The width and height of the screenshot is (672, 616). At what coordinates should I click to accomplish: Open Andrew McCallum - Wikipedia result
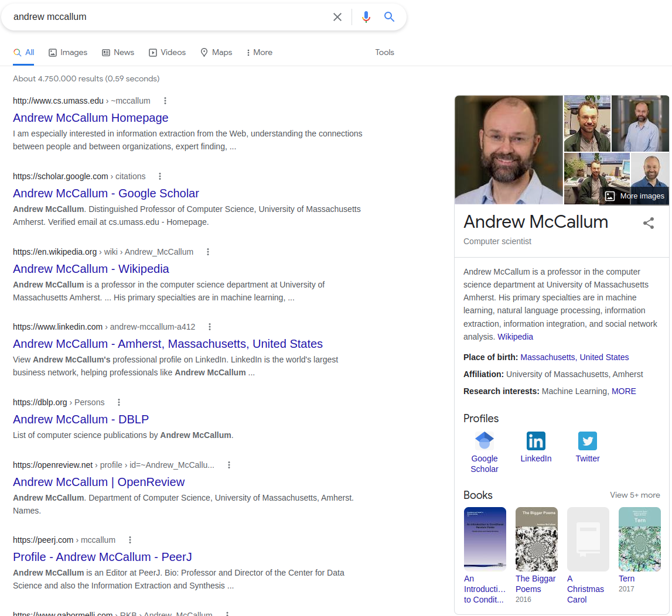pos(91,269)
